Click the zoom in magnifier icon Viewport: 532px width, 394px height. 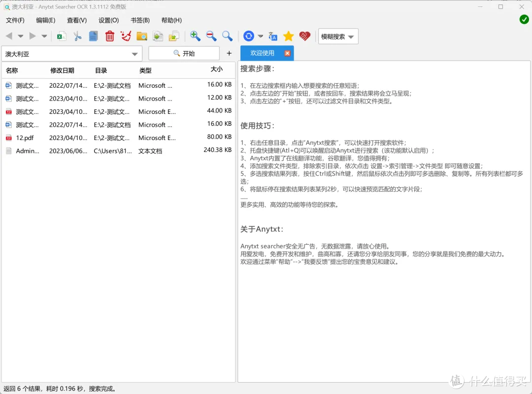click(x=195, y=36)
